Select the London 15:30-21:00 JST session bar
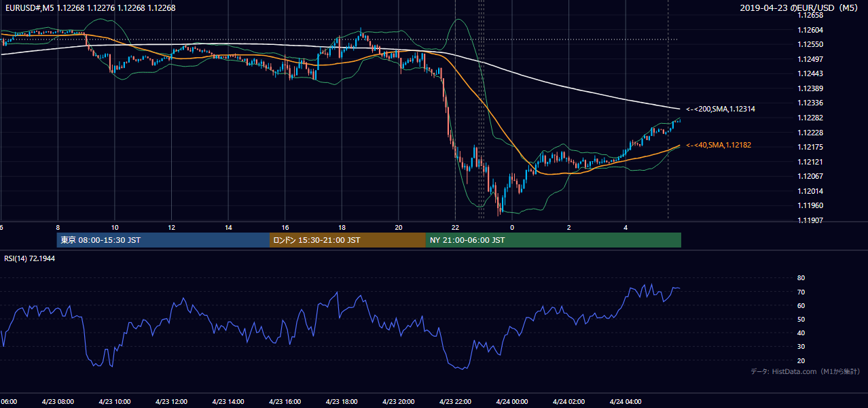868x408 pixels. [x=347, y=240]
